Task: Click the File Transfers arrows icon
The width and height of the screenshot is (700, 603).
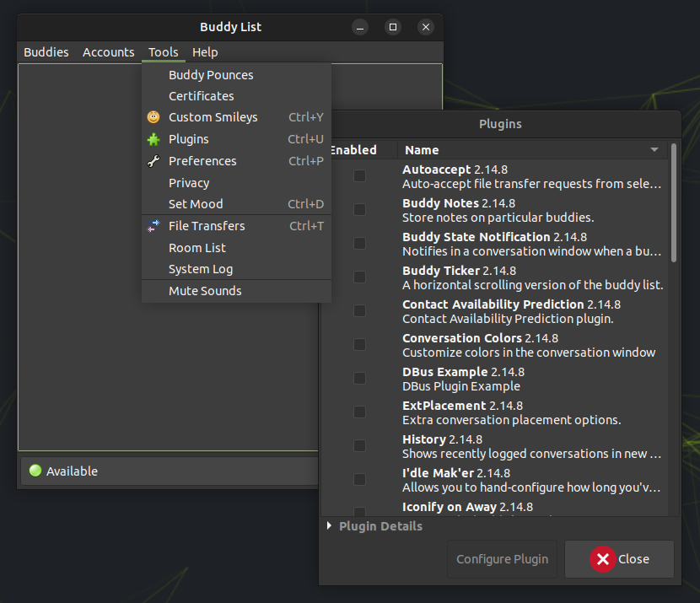Action: tap(153, 226)
